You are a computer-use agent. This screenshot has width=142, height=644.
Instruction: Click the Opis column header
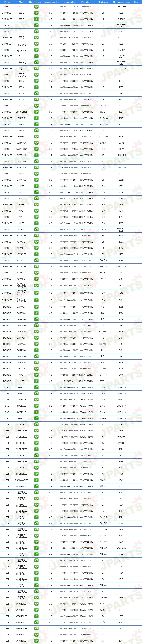click(x=136, y=2)
